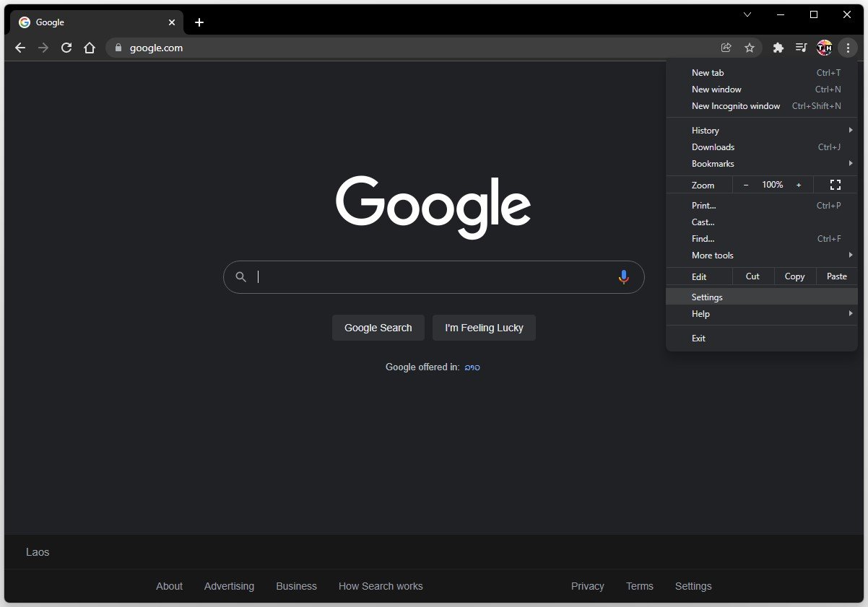The image size is (868, 607).
Task: Open the Extensions puzzle icon
Action: pyautogui.click(x=778, y=48)
